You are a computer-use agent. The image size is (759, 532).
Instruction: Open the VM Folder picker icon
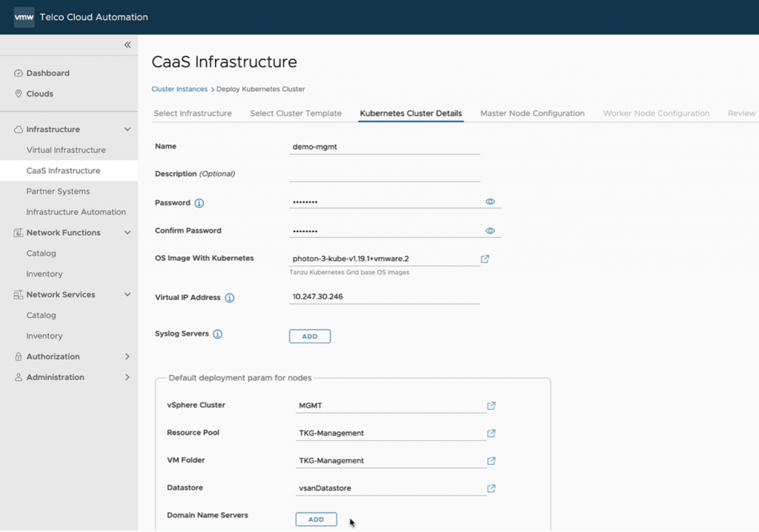[x=491, y=461]
